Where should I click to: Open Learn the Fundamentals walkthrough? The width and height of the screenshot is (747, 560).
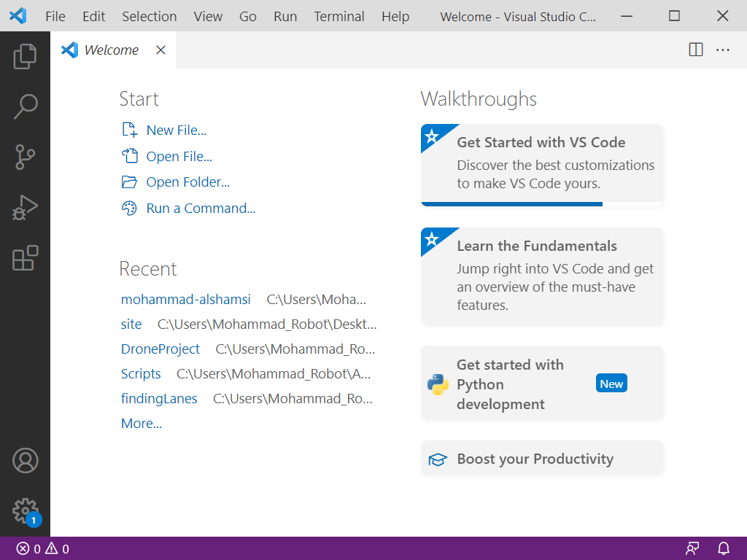click(x=542, y=276)
